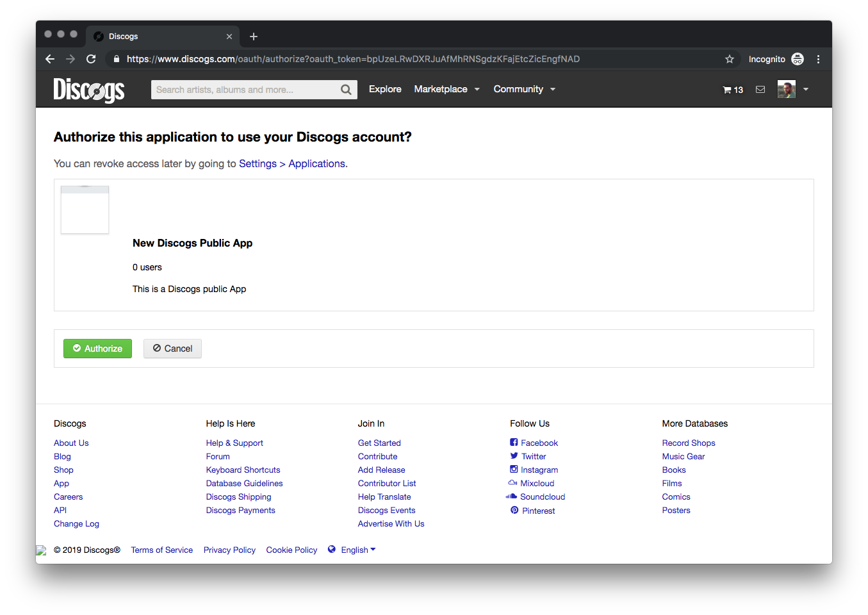Click the Twitter bird icon
This screenshot has width=868, height=615.
pos(514,455)
